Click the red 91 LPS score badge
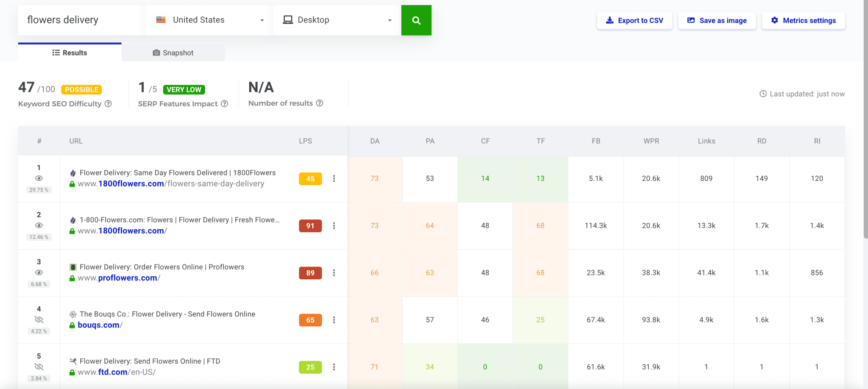This screenshot has height=389, width=868. tap(310, 226)
